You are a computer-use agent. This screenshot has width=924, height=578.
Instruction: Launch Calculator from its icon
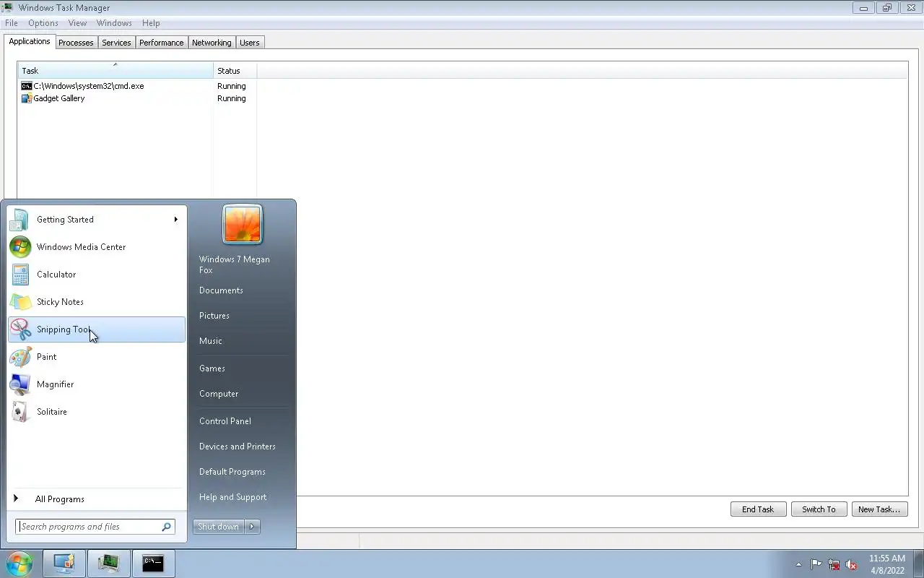pyautogui.click(x=20, y=275)
